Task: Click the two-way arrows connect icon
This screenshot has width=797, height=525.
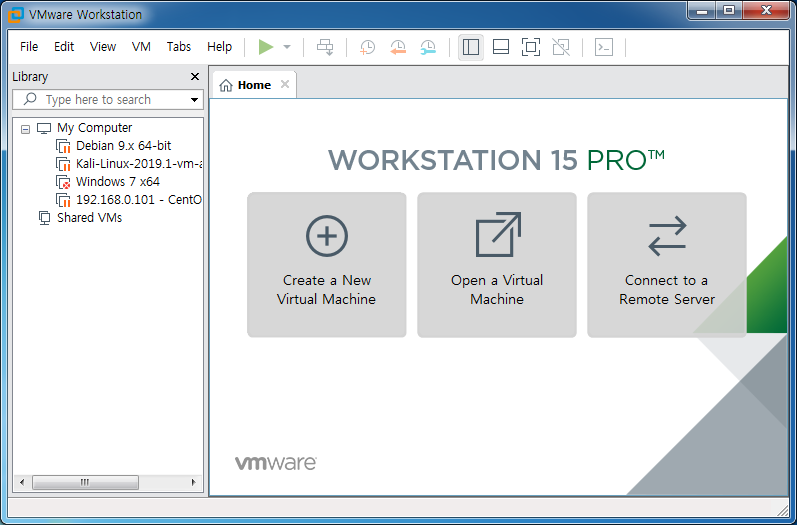Action: pyautogui.click(x=667, y=236)
